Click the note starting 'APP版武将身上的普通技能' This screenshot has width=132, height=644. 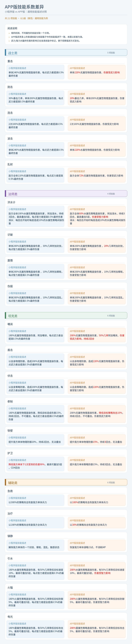coord(47,37)
